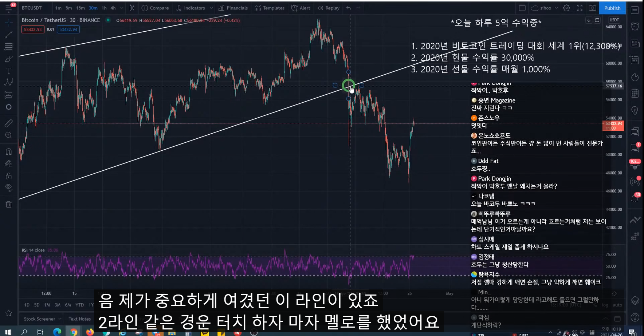The image size is (644, 336).
Task: Open the Financials menu
Action: point(233,8)
